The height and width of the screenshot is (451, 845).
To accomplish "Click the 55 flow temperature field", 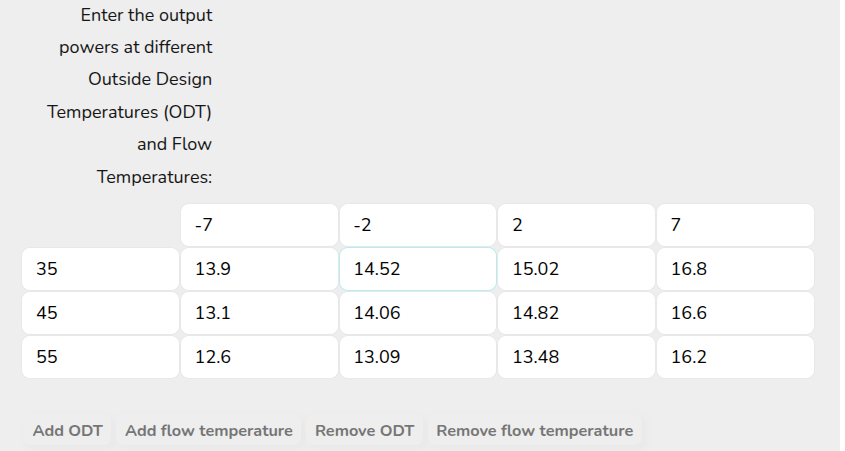I will click(100, 357).
